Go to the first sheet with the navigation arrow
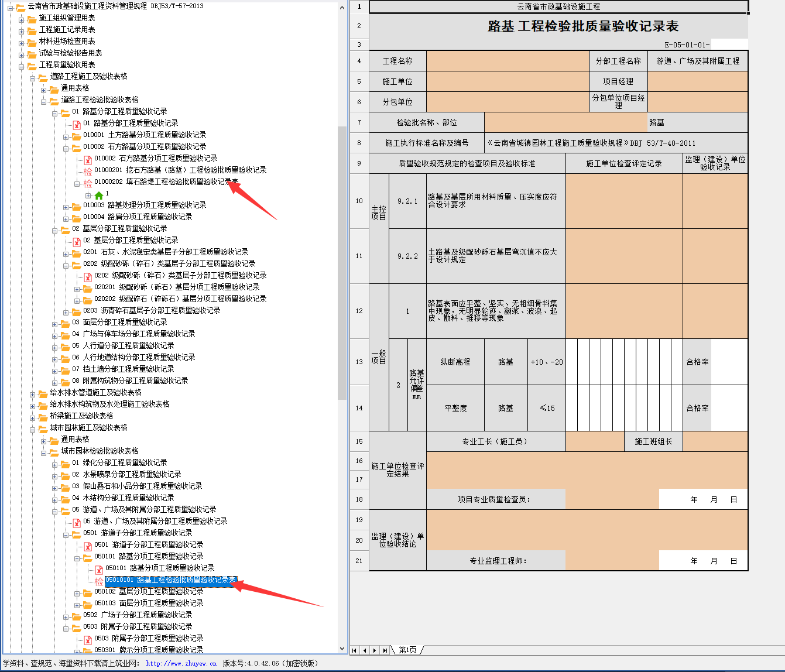Screen dimensions: 785x672 click(x=355, y=650)
